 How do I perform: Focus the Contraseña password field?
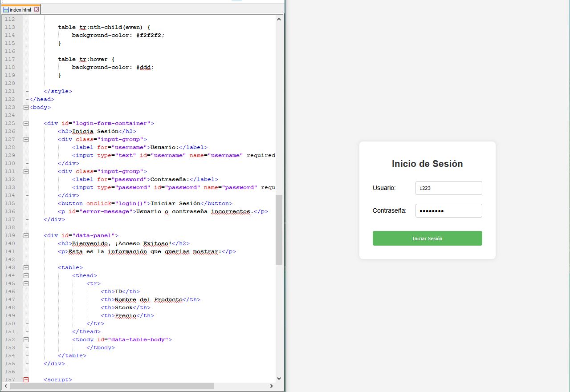tap(448, 210)
